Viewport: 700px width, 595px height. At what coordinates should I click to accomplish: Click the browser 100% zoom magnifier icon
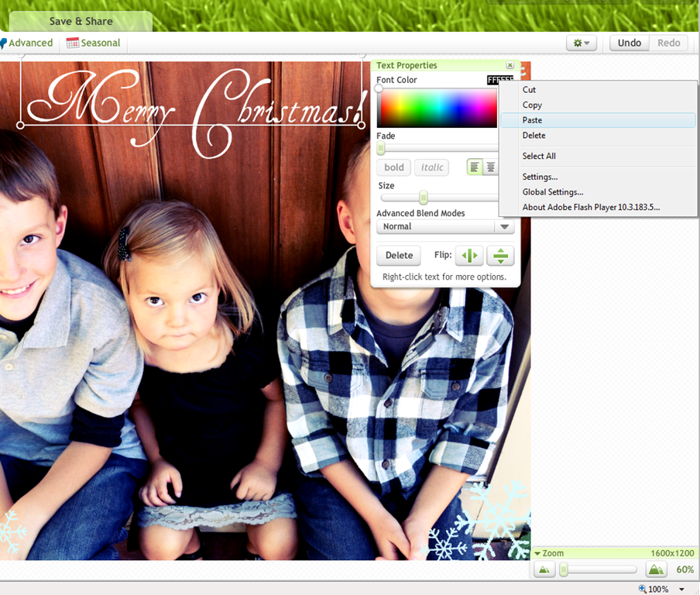642,589
